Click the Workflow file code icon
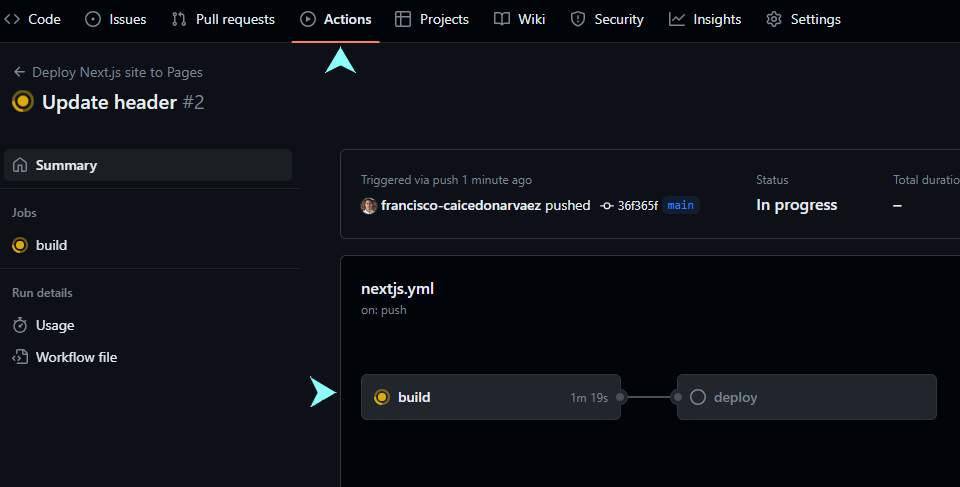 [20, 357]
